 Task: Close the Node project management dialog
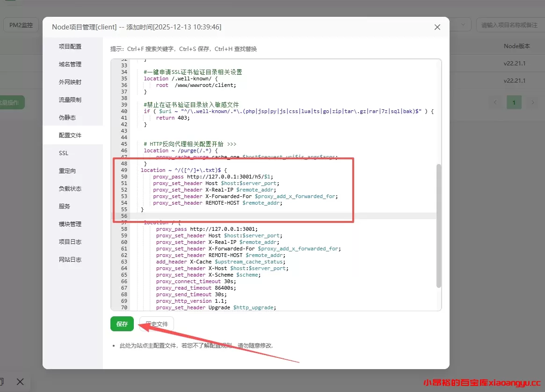(x=437, y=27)
